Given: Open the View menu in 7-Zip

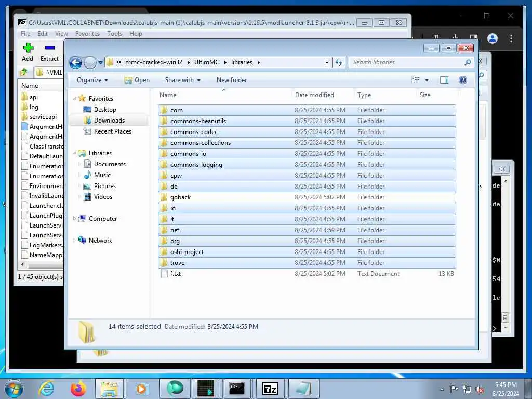Looking at the screenshot, I should (x=61, y=34).
